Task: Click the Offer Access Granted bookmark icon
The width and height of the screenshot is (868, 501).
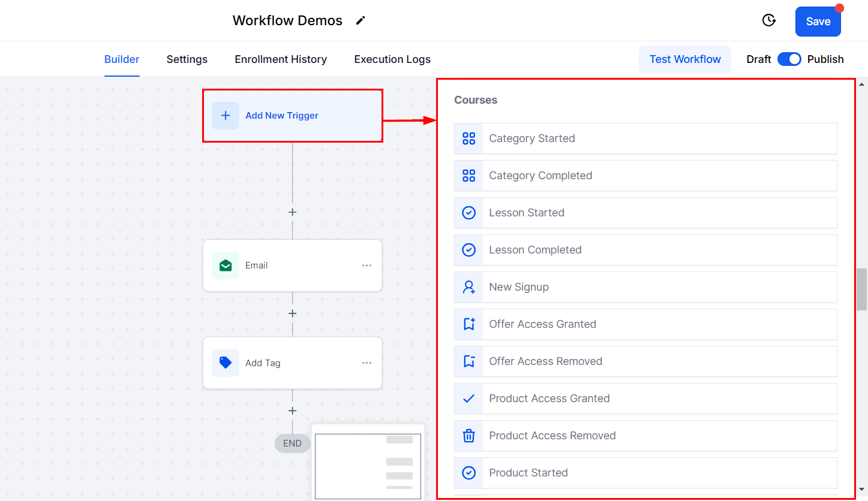Action: (x=469, y=324)
